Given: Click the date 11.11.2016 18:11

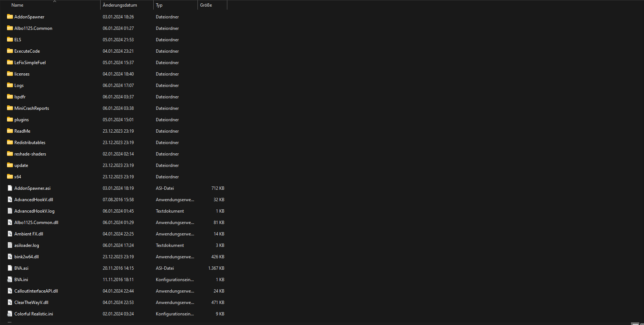Looking at the screenshot, I should (118, 280).
